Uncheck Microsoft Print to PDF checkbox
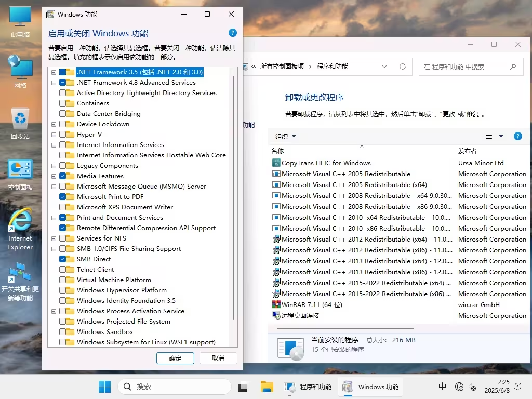The height and width of the screenshot is (399, 532). click(x=62, y=197)
